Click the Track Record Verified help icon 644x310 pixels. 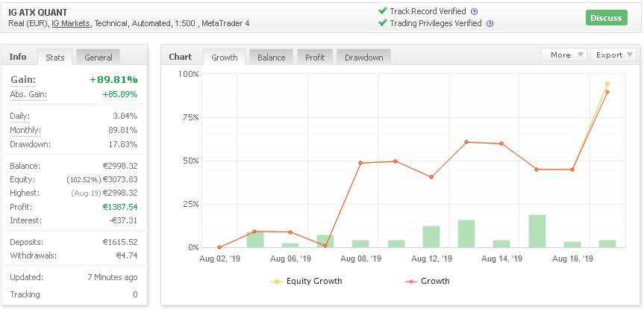[475, 12]
